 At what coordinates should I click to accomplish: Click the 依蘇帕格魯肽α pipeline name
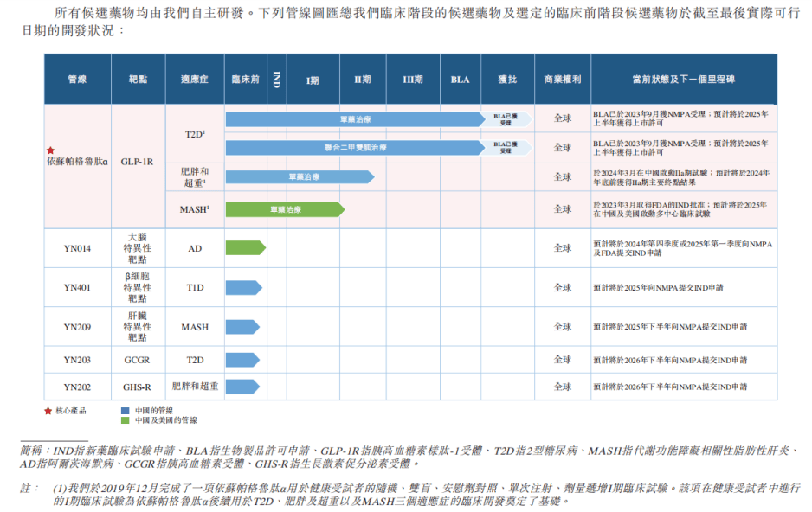tap(78, 162)
